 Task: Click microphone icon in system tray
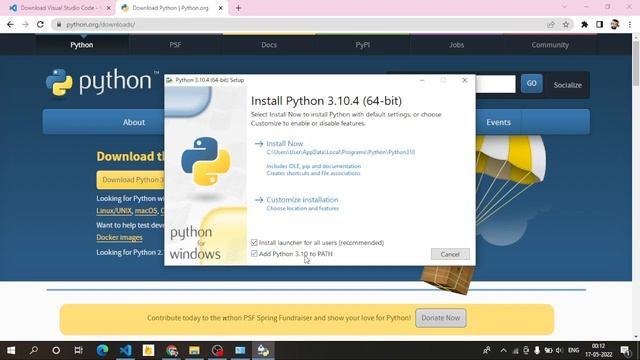click(537, 350)
